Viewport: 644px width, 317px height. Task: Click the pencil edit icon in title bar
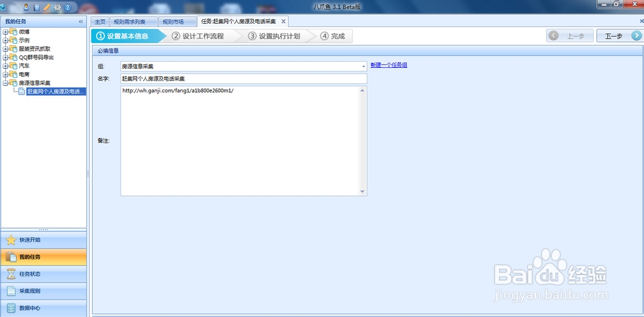(47, 7)
